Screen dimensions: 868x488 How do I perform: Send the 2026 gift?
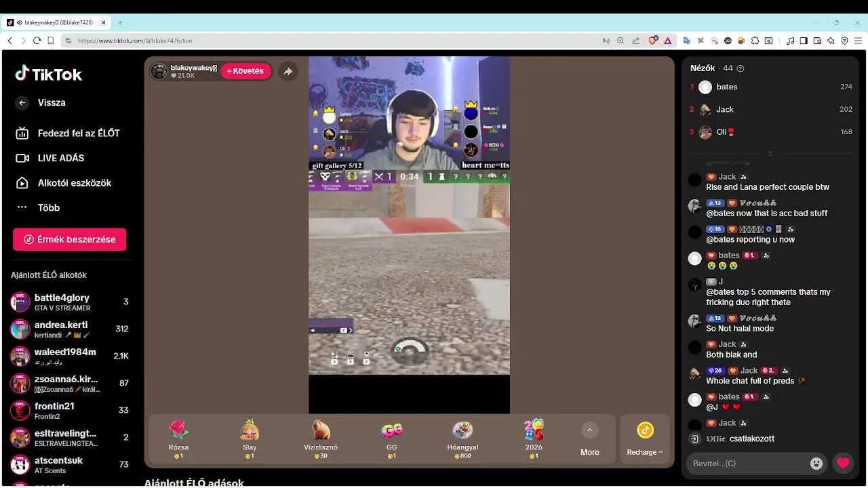click(x=534, y=439)
